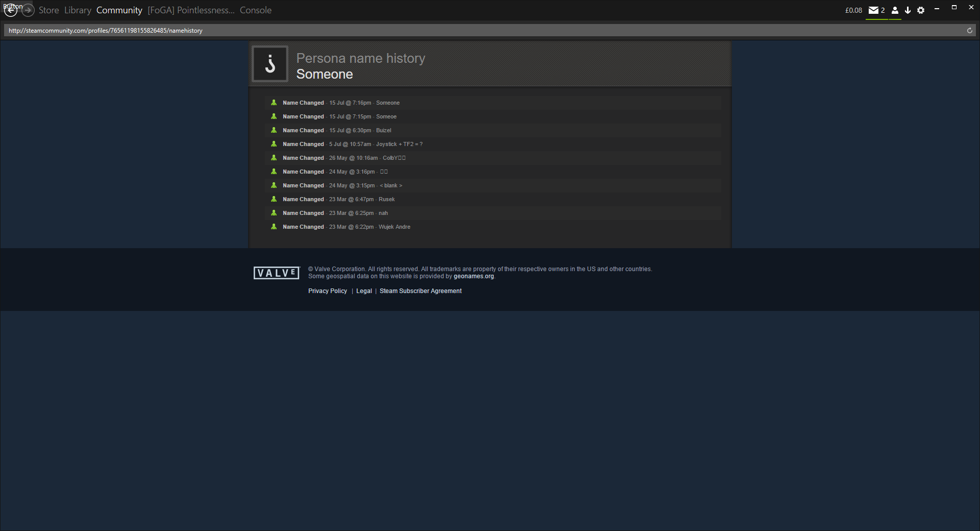The width and height of the screenshot is (980, 531).
Task: Switch to the Library tab
Action: [x=78, y=10]
